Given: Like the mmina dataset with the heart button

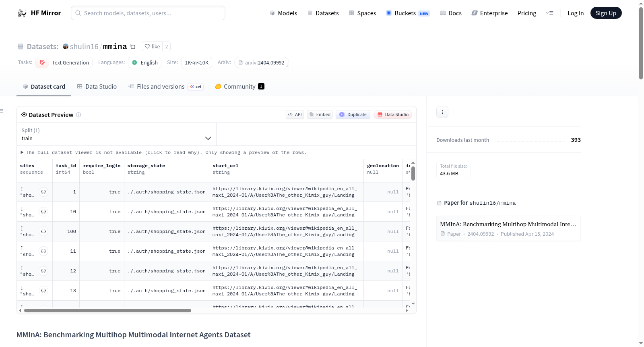Looking at the screenshot, I should [152, 46].
